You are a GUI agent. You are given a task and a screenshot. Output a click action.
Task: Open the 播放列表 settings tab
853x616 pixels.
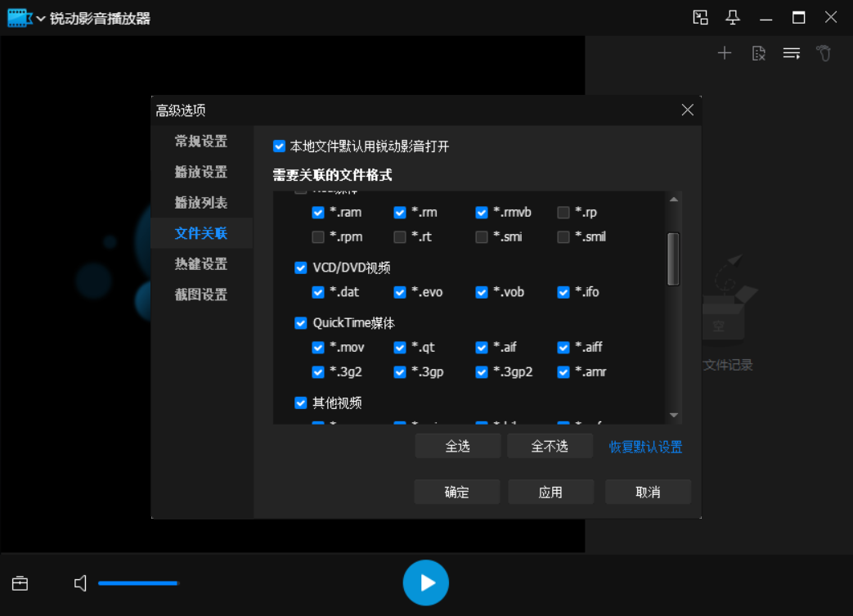pos(201,202)
